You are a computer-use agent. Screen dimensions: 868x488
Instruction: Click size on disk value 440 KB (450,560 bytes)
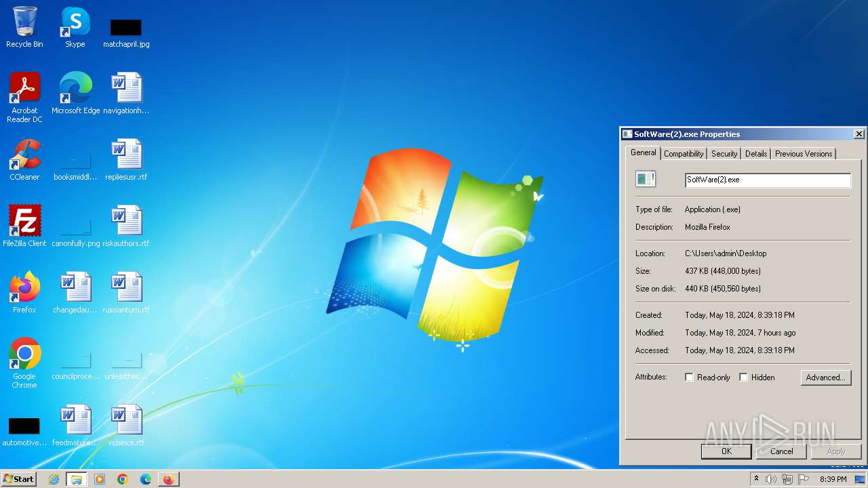pos(723,289)
